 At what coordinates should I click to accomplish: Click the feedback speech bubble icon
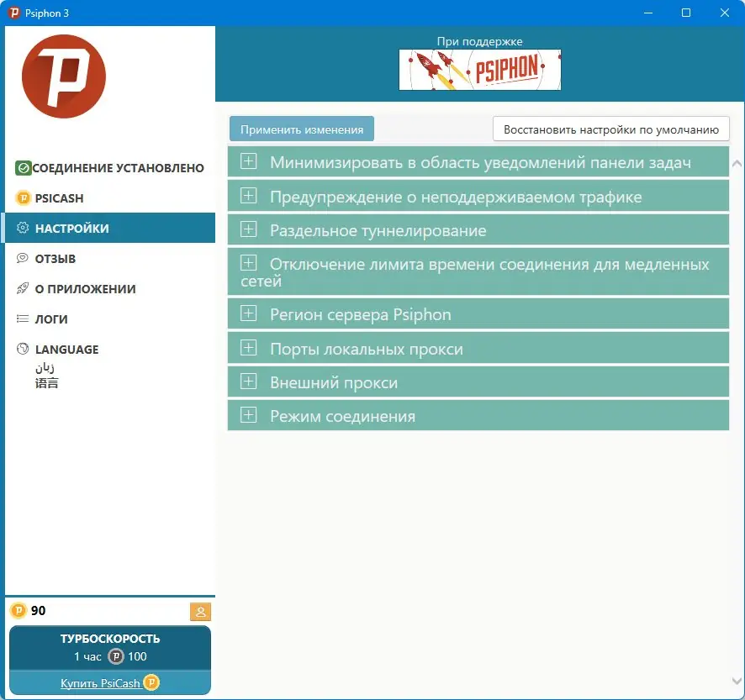tap(23, 258)
